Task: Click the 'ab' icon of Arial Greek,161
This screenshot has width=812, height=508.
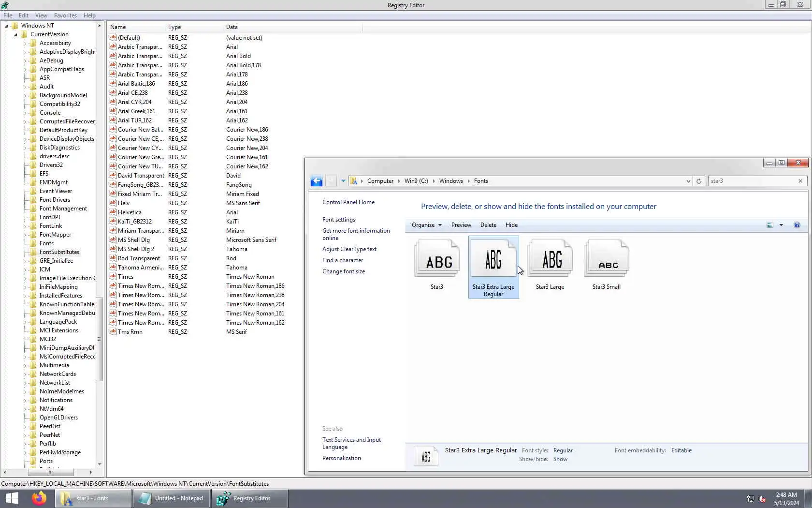Action: click(x=113, y=111)
